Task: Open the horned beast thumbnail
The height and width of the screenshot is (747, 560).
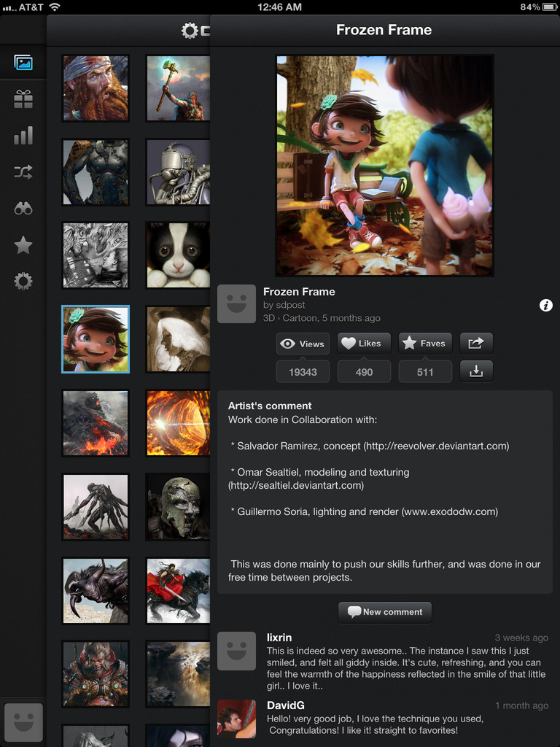Action: (x=96, y=591)
